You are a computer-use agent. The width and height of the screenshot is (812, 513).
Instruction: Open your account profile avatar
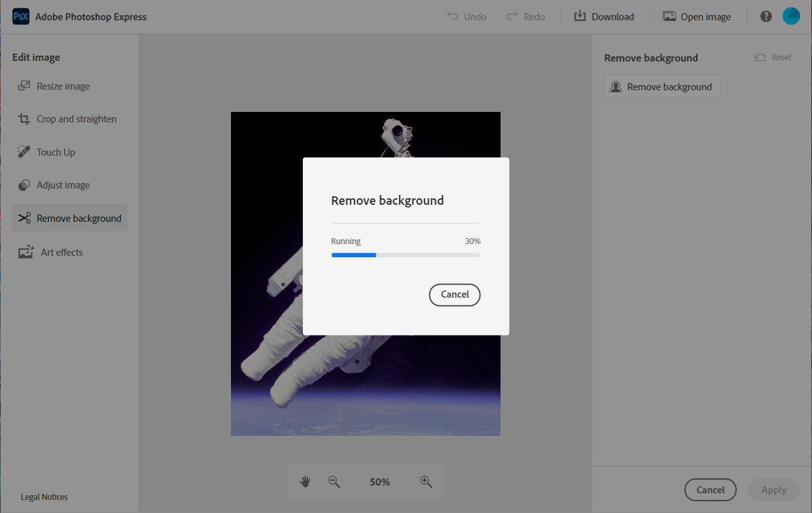click(791, 16)
